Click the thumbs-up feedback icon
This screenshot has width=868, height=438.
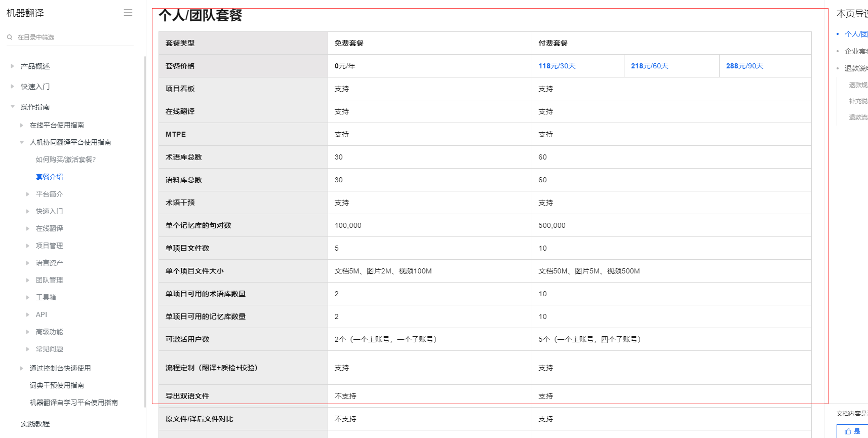(x=848, y=431)
